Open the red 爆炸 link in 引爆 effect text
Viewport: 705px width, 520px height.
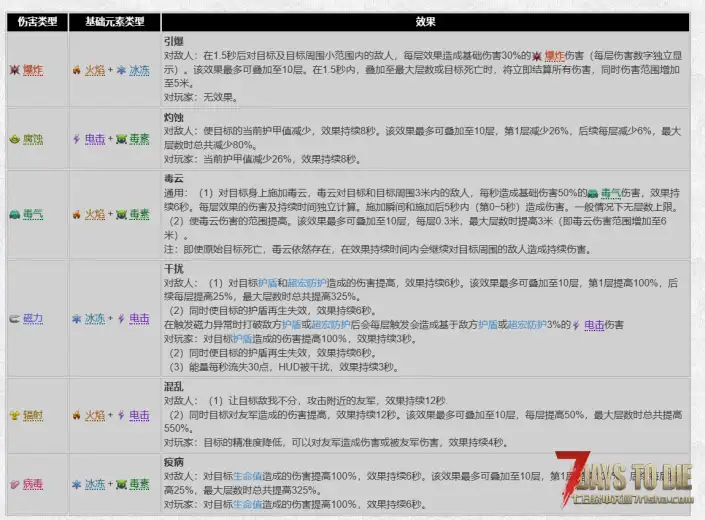click(555, 56)
